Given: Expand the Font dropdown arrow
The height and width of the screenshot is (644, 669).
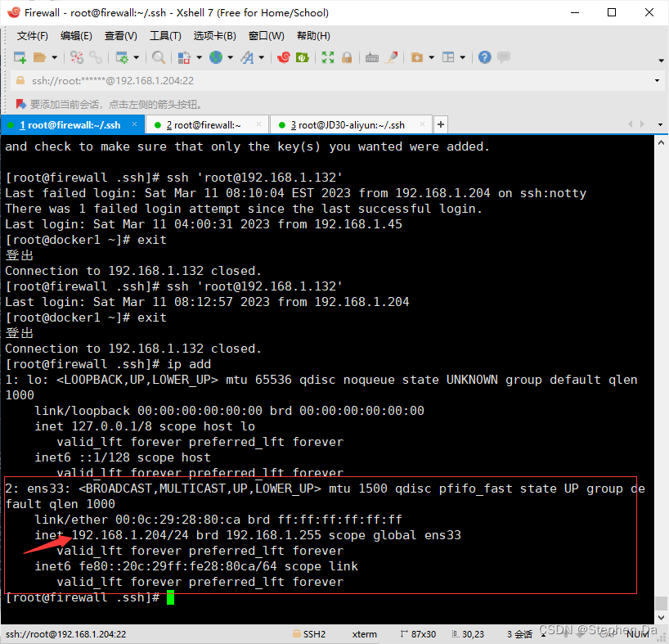Looking at the screenshot, I should 262,57.
